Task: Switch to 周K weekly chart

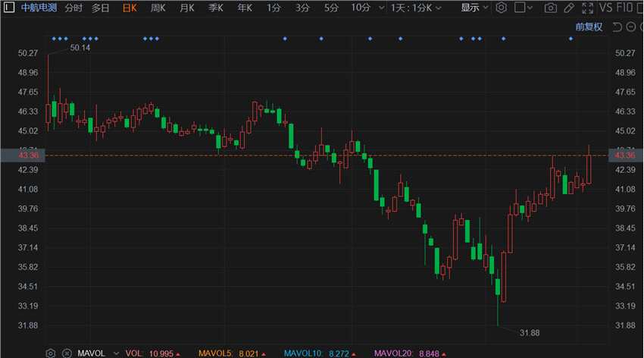Action: pyautogui.click(x=158, y=8)
